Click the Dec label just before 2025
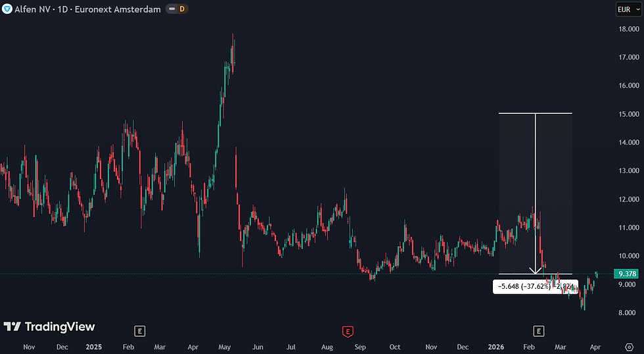Viewport: 644px width, 354px height. [x=62, y=347]
